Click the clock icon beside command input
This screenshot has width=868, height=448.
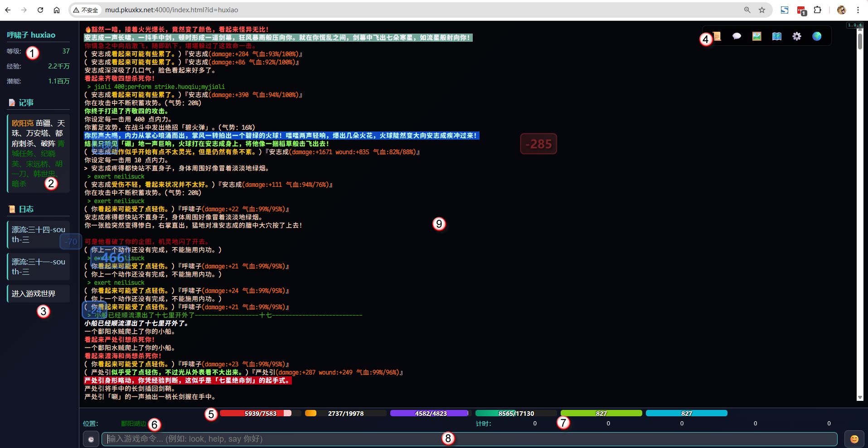91,439
